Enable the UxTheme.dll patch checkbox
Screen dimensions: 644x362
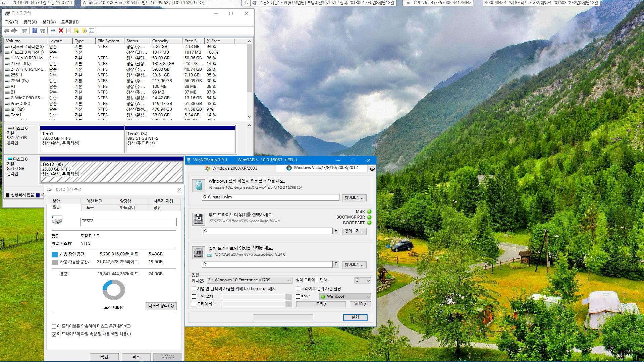[x=194, y=289]
